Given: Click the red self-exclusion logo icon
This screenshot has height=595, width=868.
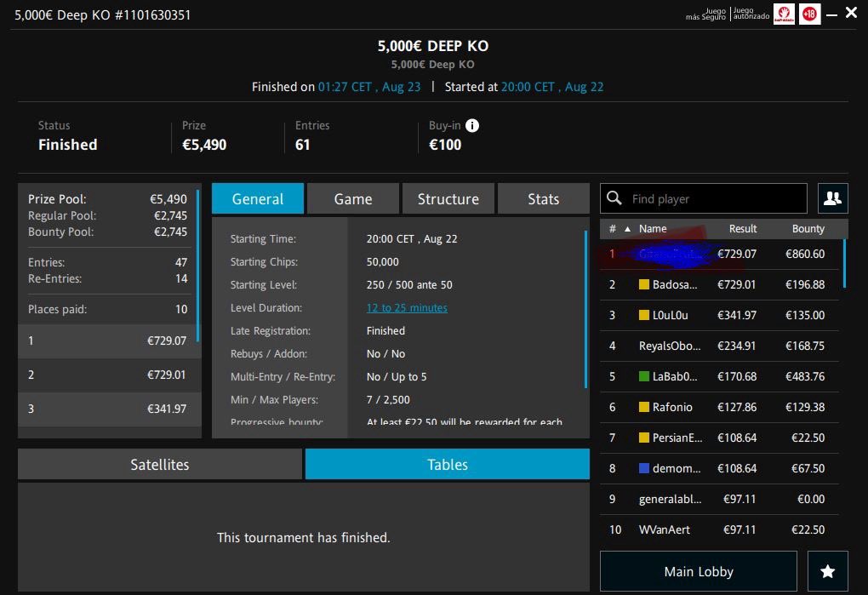Looking at the screenshot, I should click(x=784, y=14).
